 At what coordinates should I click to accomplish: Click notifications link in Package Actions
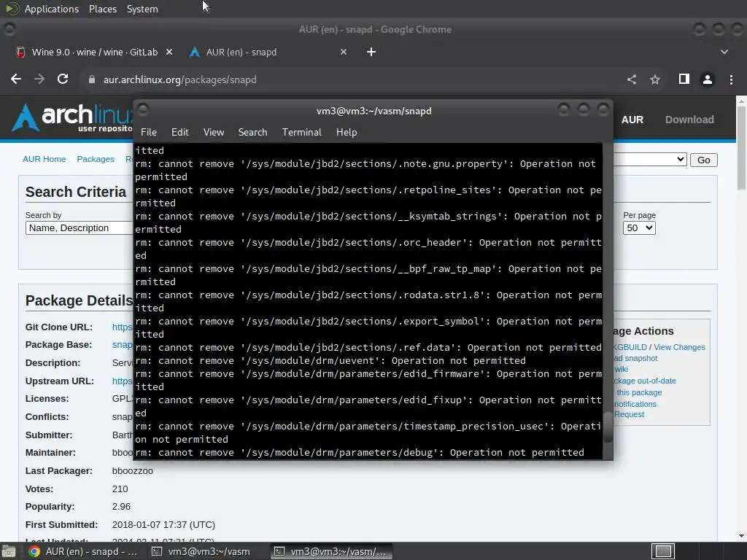(635, 404)
